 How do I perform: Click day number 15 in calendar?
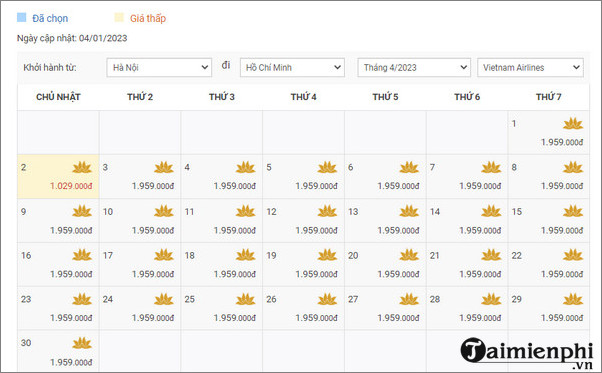pyautogui.click(x=517, y=212)
